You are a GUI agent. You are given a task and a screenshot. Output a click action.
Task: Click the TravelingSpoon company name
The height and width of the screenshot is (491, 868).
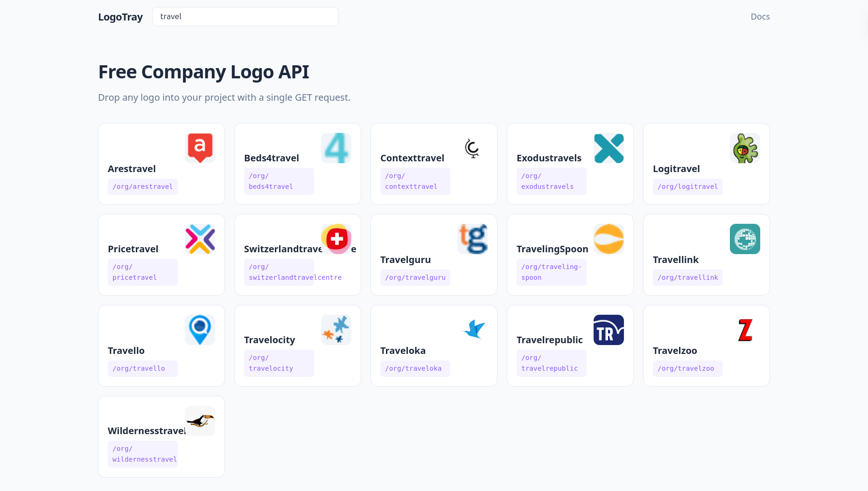[x=553, y=249]
